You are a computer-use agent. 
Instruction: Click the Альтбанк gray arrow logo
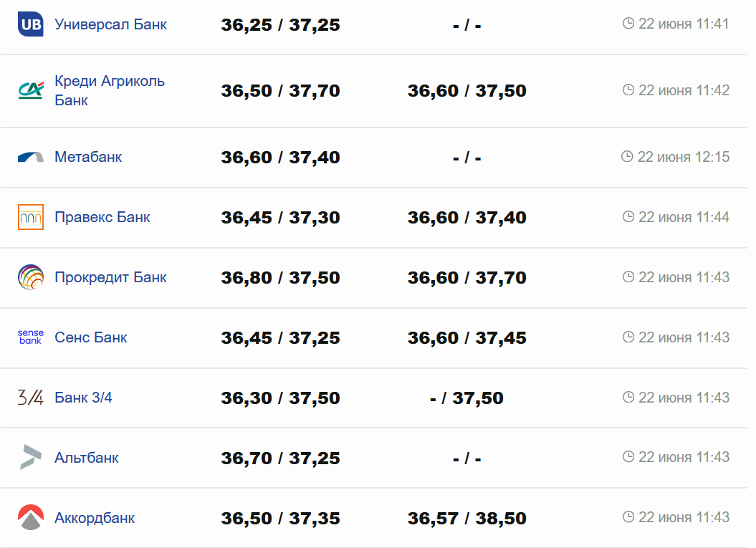(x=31, y=457)
